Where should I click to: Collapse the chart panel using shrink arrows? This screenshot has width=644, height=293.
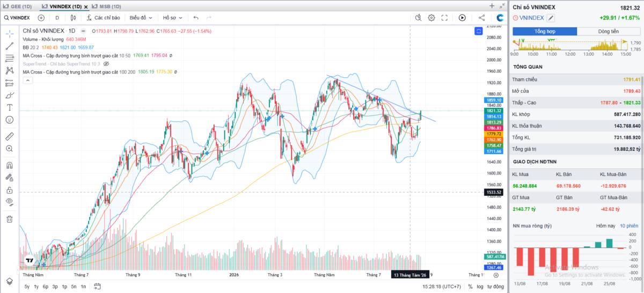pos(502,6)
